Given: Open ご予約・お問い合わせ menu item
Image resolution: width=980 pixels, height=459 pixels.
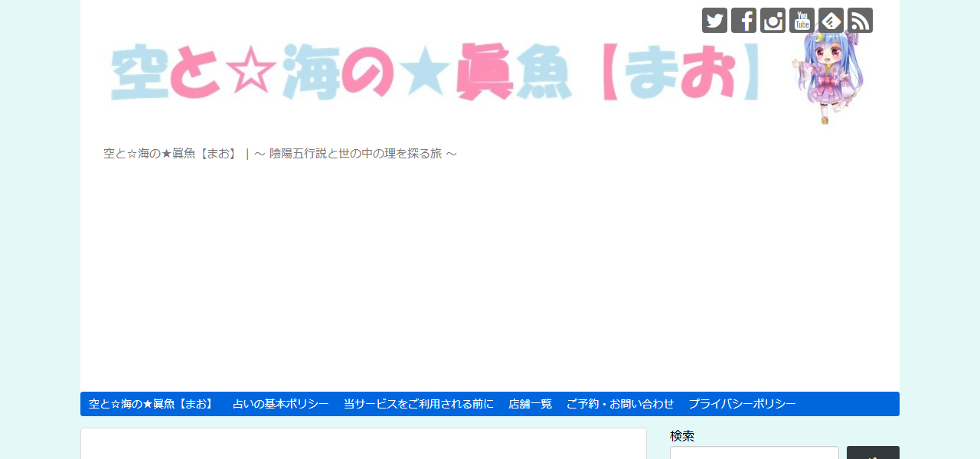Looking at the screenshot, I should pyautogui.click(x=620, y=404).
